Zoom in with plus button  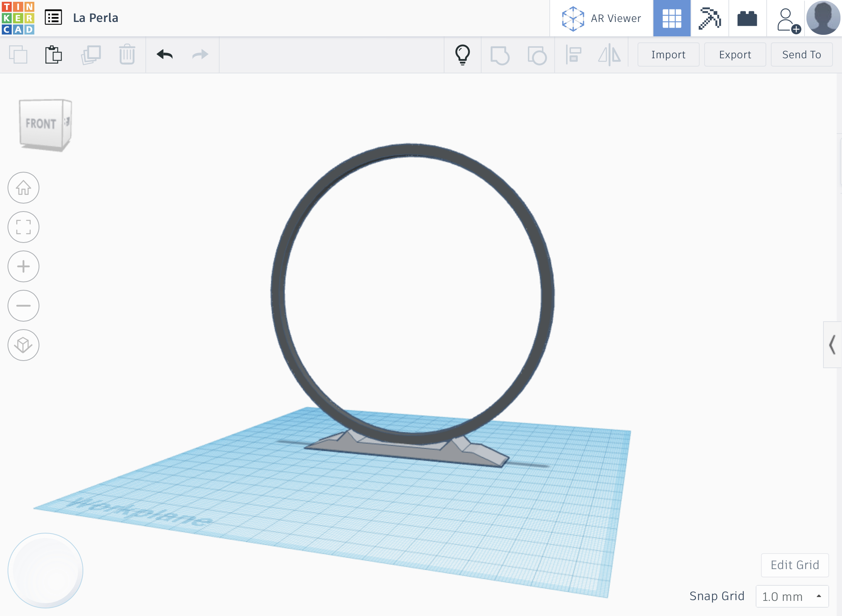click(x=23, y=266)
